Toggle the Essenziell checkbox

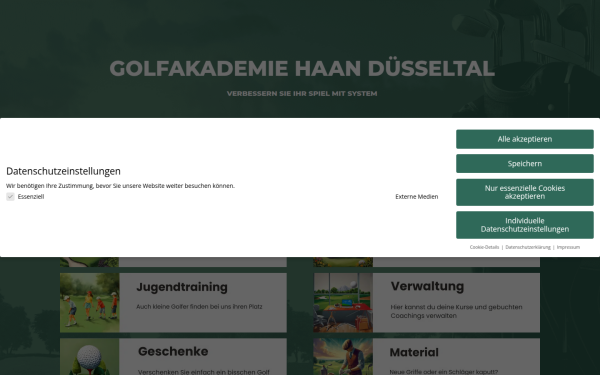tap(10, 197)
